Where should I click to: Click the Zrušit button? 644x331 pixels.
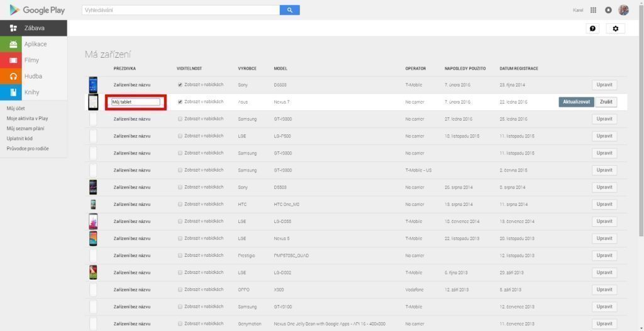click(606, 102)
